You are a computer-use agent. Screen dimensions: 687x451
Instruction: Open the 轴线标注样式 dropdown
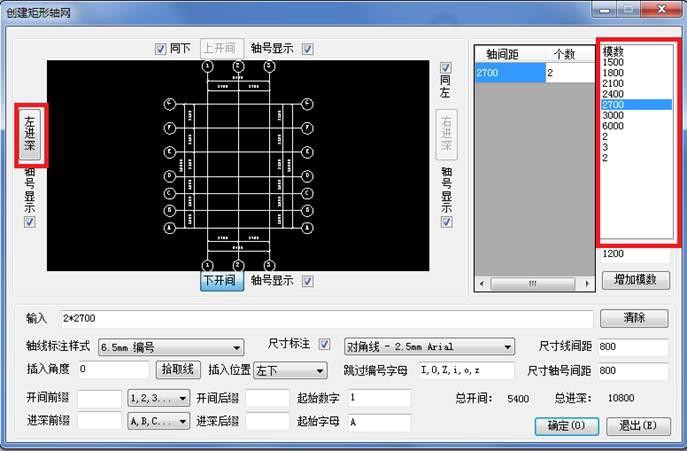tap(170, 347)
